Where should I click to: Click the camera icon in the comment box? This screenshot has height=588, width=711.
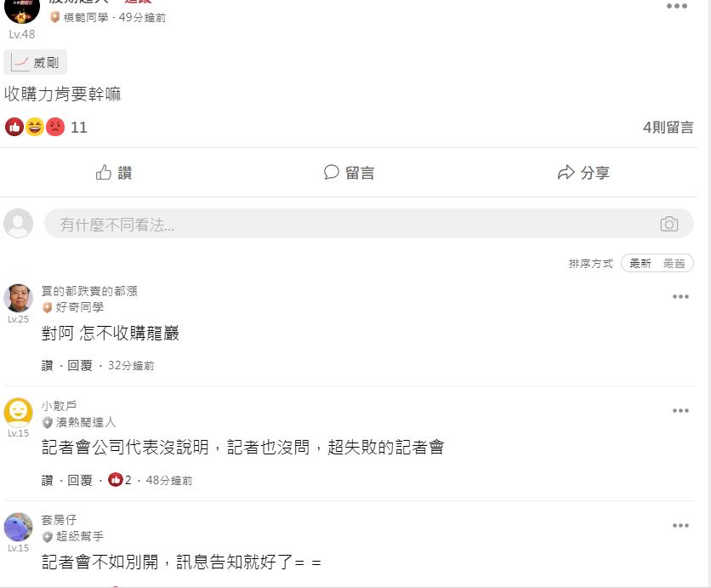(x=668, y=224)
